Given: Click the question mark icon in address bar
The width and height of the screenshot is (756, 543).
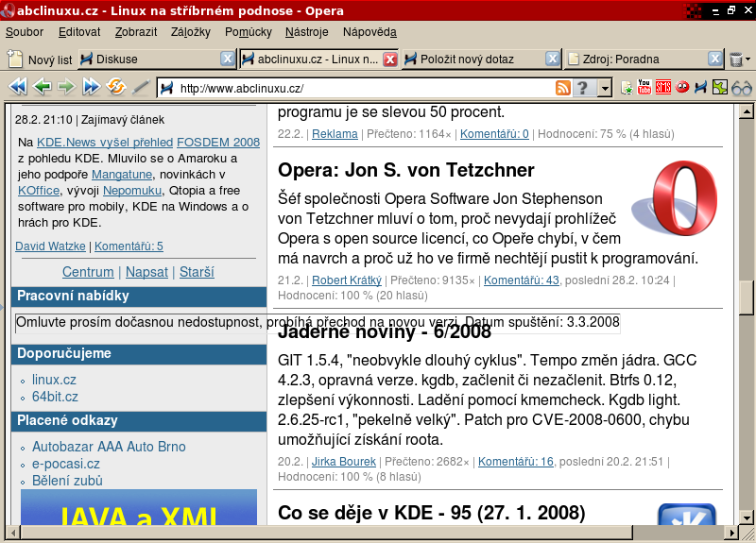Looking at the screenshot, I should point(583,88).
